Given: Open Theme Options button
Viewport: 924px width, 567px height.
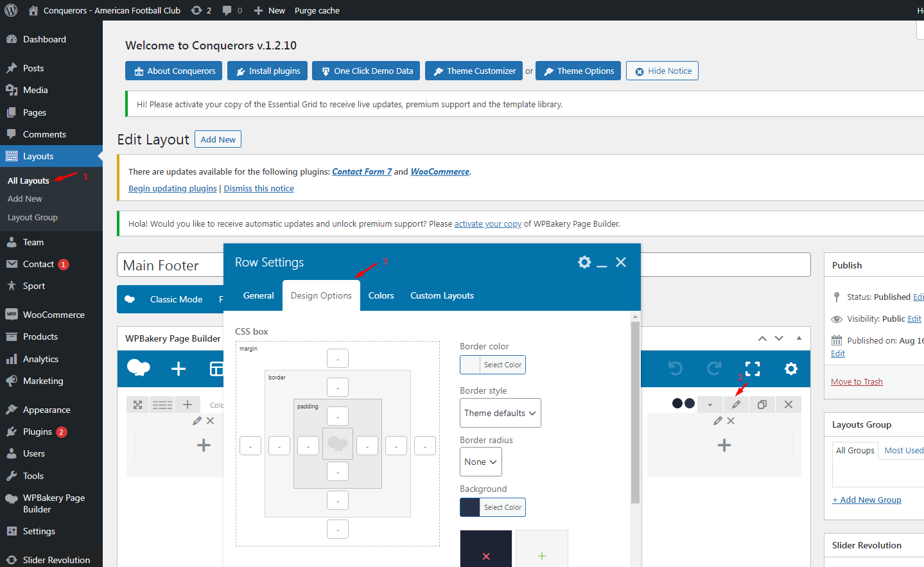Looking at the screenshot, I should click(578, 71).
